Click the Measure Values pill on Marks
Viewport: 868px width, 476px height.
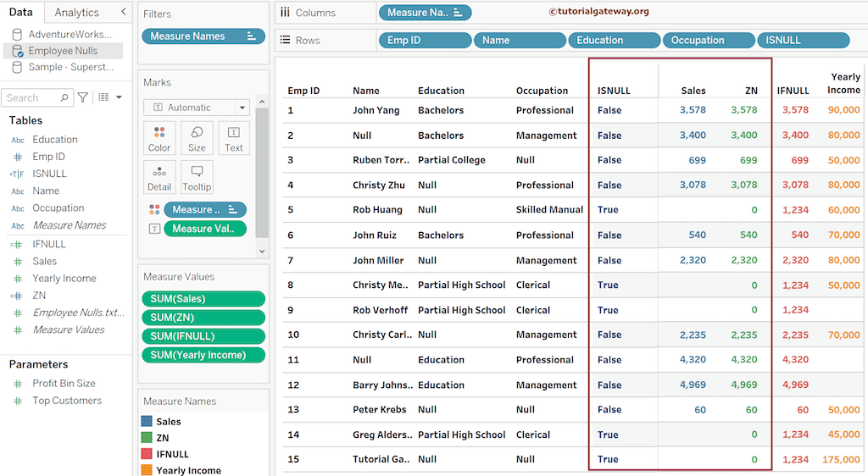[x=205, y=229]
